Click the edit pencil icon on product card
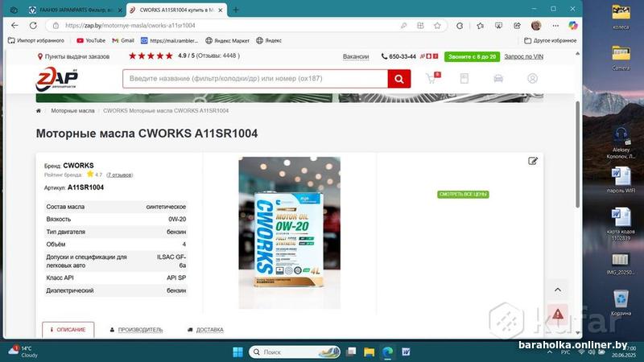The image size is (644, 362). coord(533,161)
